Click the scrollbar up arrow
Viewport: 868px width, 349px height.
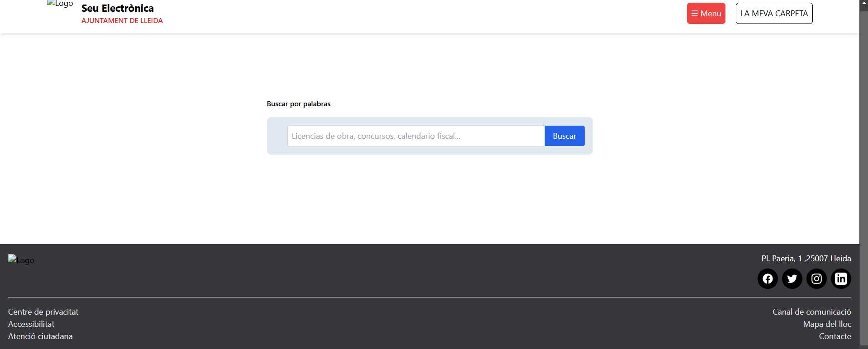point(863,3)
